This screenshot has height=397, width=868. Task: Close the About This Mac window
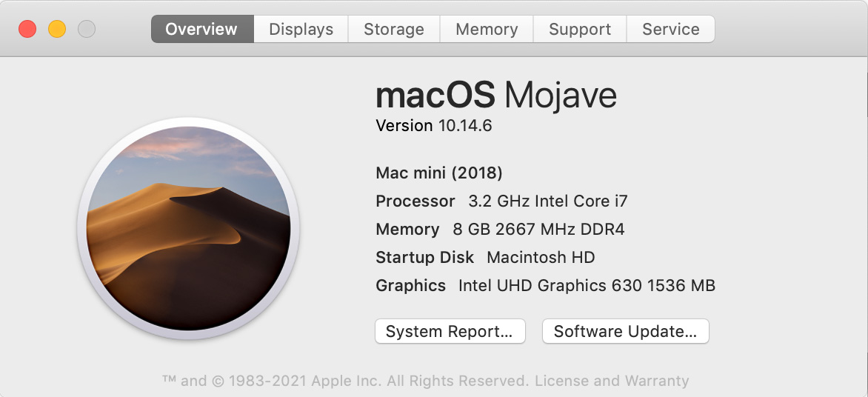pos(27,29)
